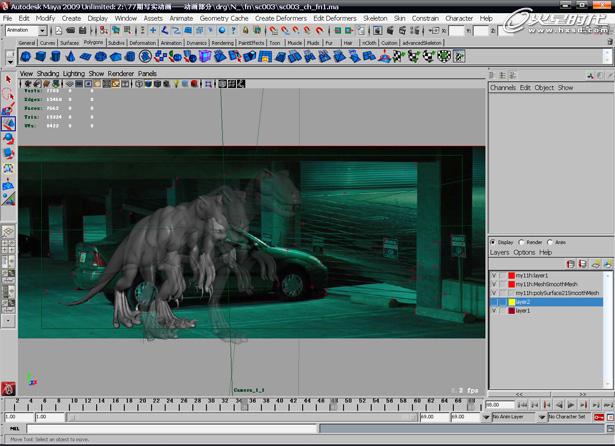This screenshot has height=446, width=615.
Task: Select the Render layer radio button
Action: pos(521,242)
